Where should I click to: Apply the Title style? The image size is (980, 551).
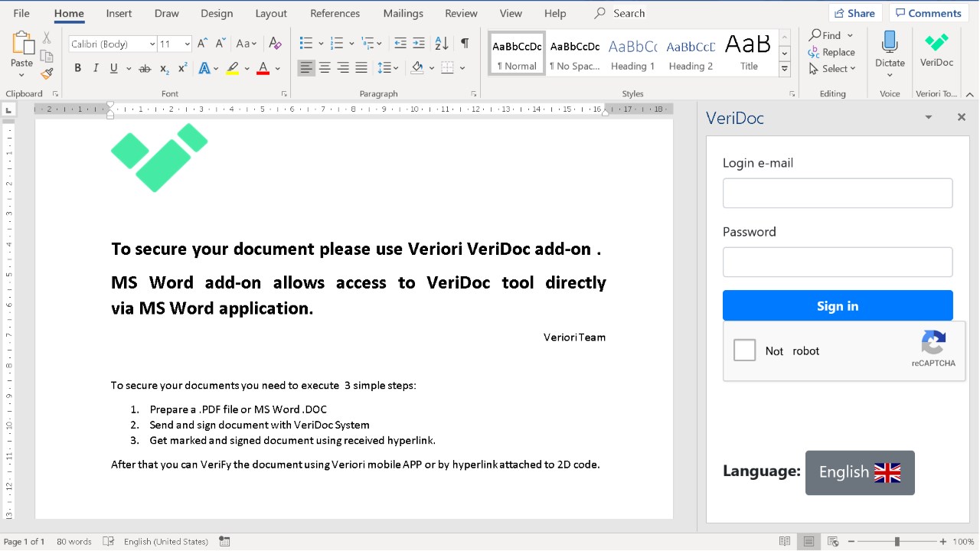click(x=749, y=54)
